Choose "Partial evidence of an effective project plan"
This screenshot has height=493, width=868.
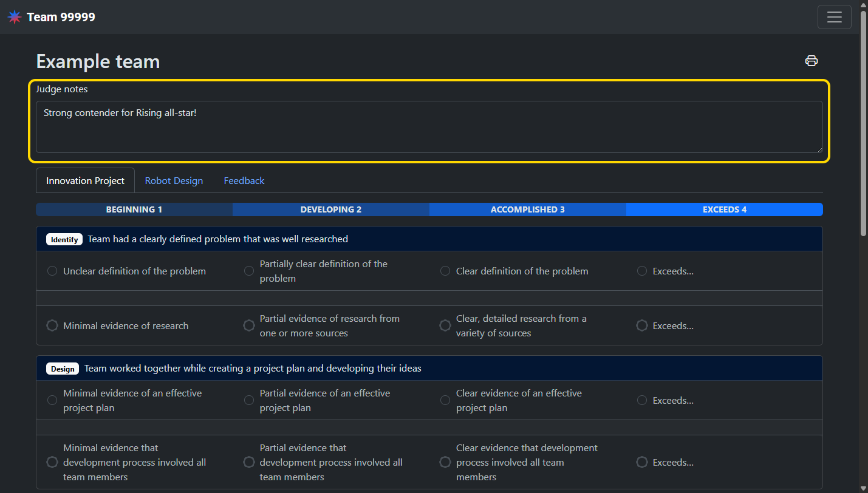(249, 400)
